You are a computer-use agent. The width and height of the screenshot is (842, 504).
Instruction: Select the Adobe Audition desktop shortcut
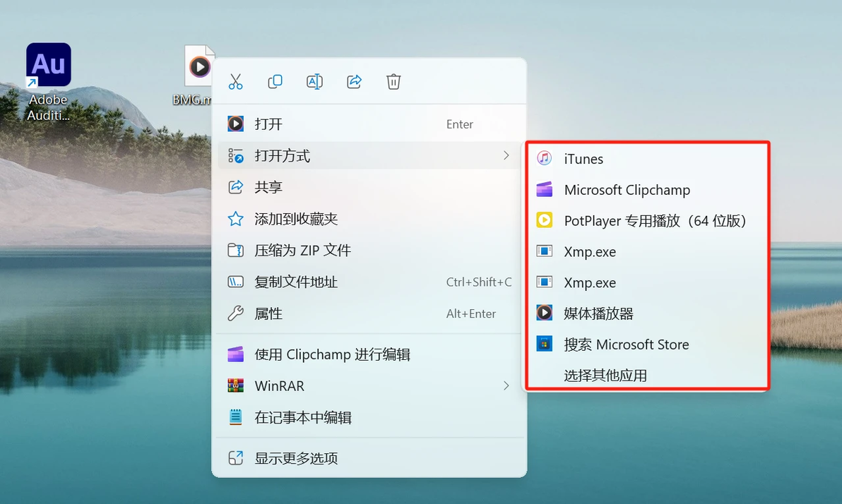pos(48,83)
